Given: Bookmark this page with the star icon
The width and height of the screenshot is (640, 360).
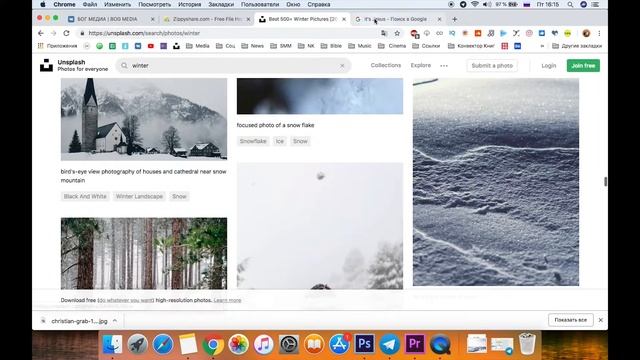Looking at the screenshot, I should pyautogui.click(x=397, y=33).
